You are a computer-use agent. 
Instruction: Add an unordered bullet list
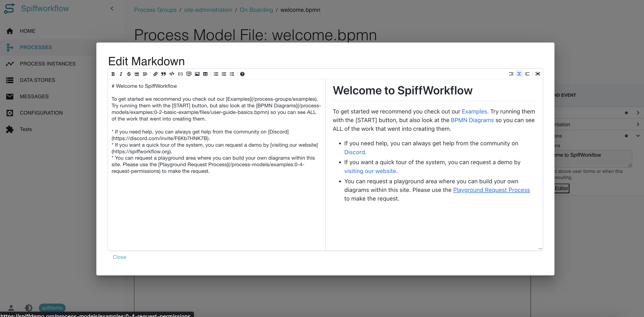pos(216,74)
